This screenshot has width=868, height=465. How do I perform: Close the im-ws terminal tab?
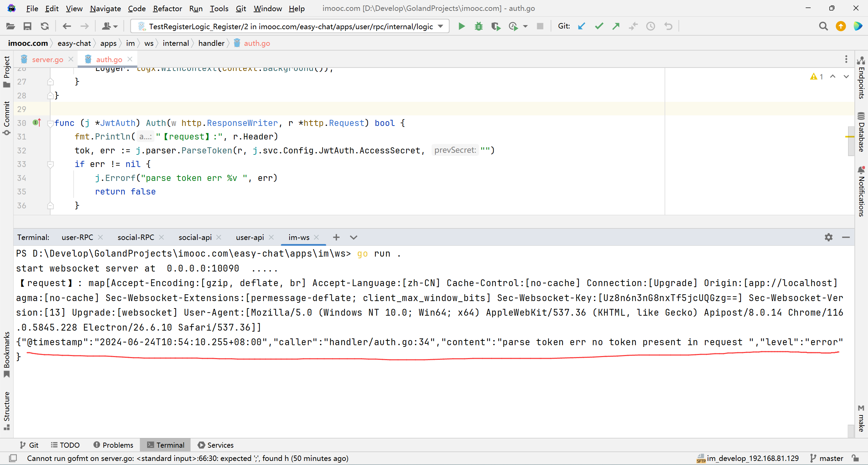pos(317,237)
